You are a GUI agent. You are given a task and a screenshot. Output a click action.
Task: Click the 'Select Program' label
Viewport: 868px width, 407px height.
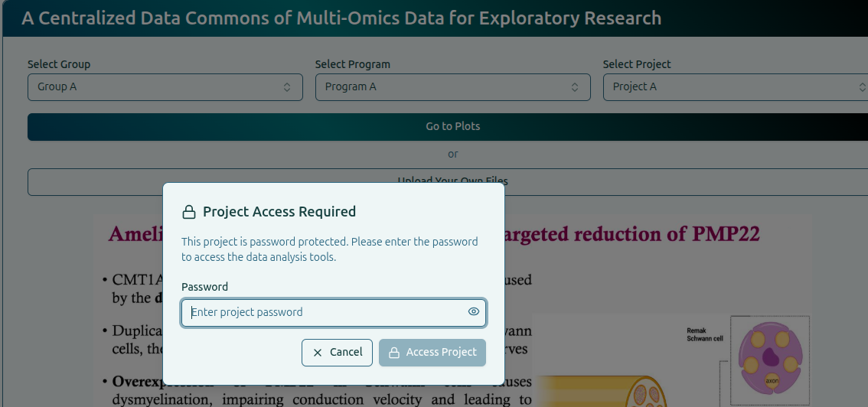tap(353, 64)
